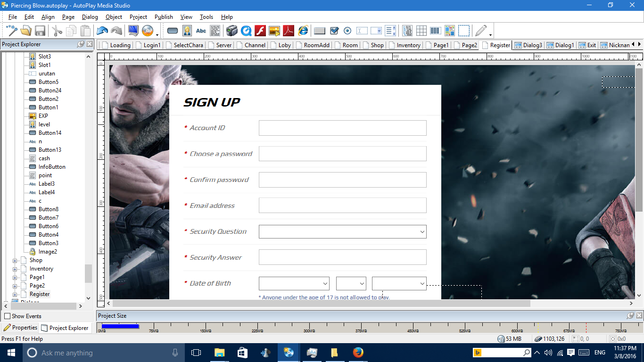The image size is (644, 362).
Task: Switch to the Properties pane tab
Action: tap(20, 328)
